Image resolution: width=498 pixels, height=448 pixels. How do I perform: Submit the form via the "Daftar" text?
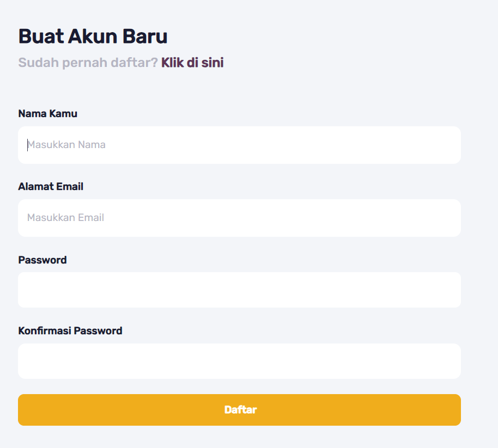(x=240, y=410)
